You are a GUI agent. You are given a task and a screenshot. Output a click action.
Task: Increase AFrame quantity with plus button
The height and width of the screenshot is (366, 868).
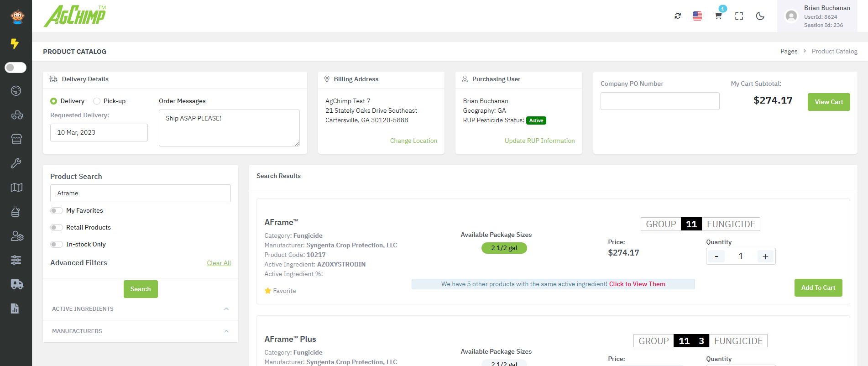pos(765,256)
